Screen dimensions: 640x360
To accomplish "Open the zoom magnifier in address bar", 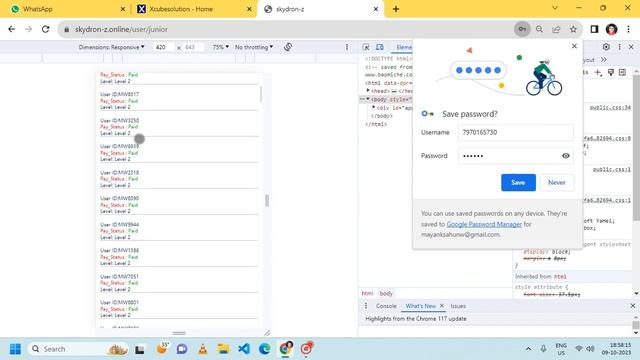I will (x=539, y=29).
